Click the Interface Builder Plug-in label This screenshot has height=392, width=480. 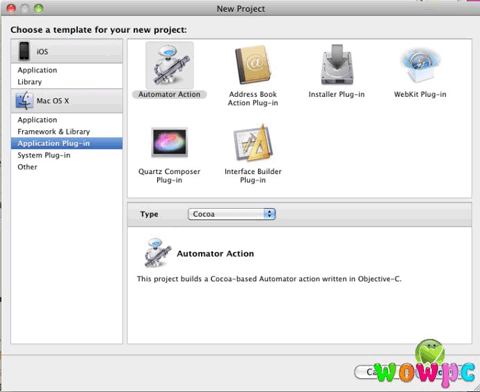pyautogui.click(x=253, y=176)
